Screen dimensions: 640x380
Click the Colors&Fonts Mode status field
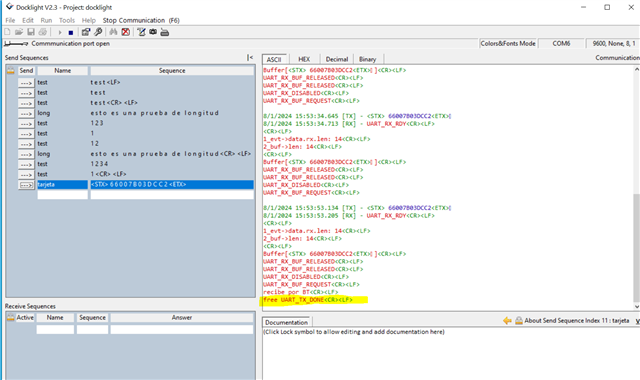[508, 43]
